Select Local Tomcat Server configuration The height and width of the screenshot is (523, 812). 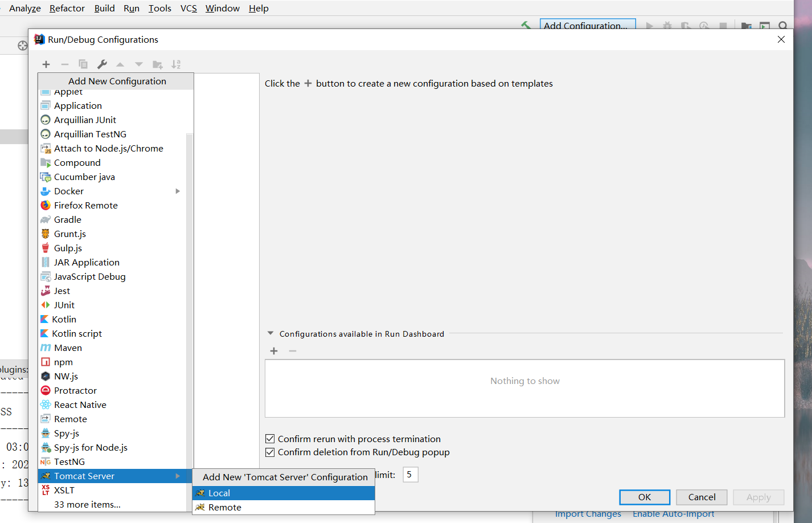[x=284, y=493]
